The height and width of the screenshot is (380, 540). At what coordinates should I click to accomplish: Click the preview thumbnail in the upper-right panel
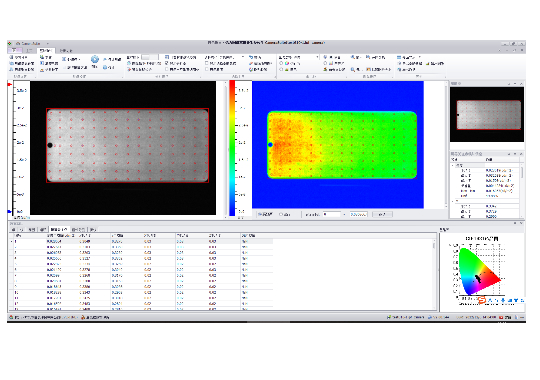pos(487,114)
